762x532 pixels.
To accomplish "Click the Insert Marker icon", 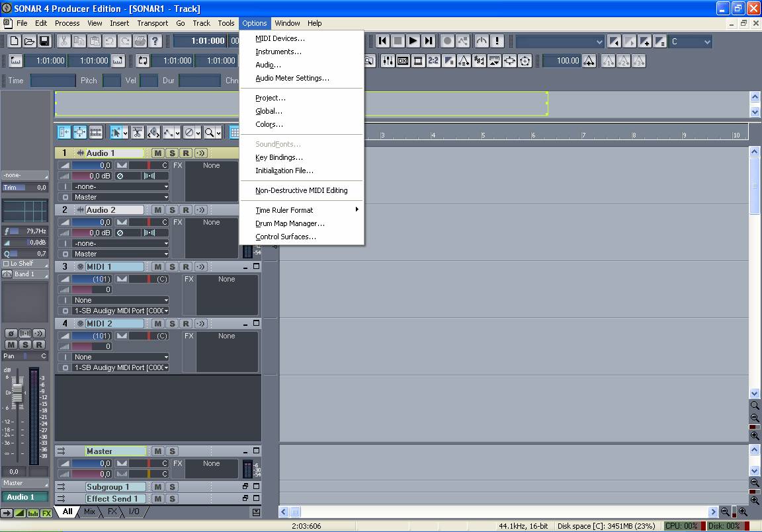I will [x=645, y=42].
